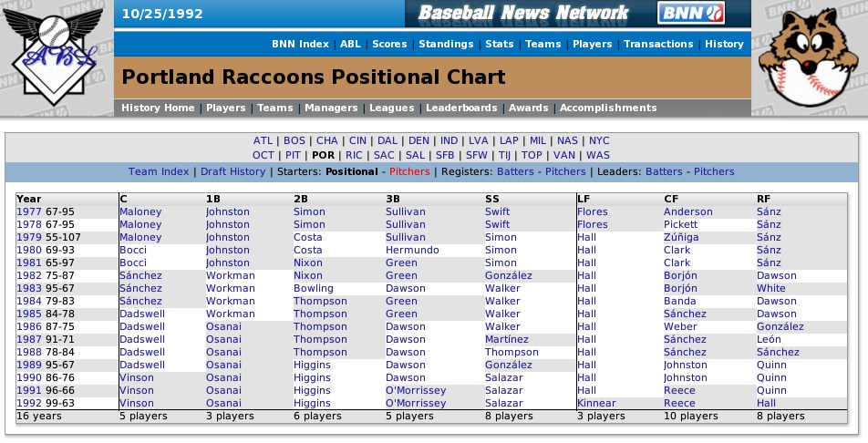The image size is (868, 443).
Task: Open the Draft History link
Action: pos(232,171)
